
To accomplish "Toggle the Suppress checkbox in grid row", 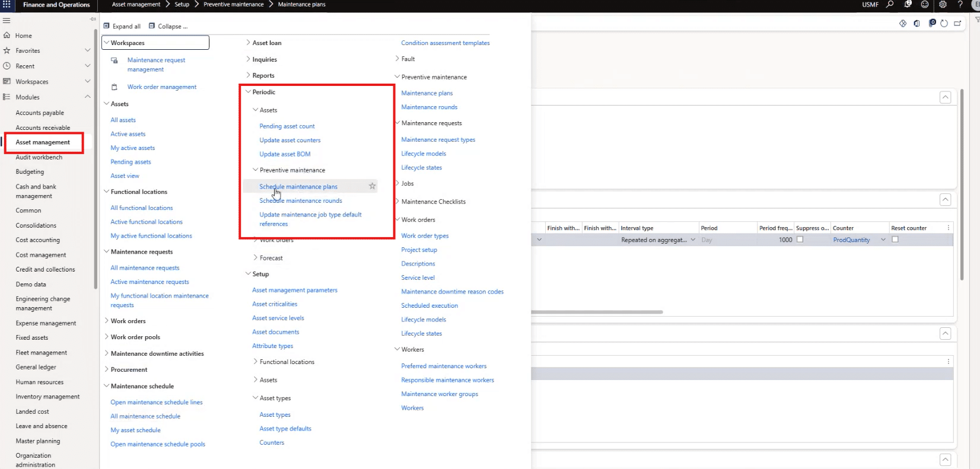I will [800, 240].
